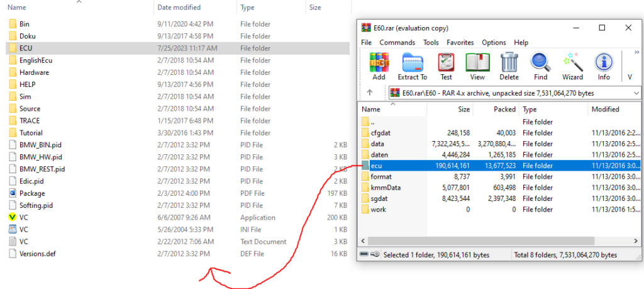This screenshot has width=644, height=289.
Task: Expand the archive path dropdown
Action: click(636, 93)
